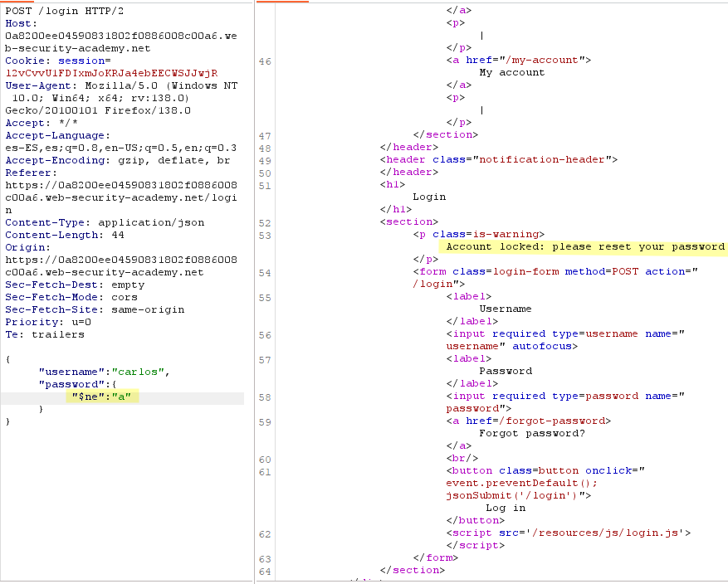This screenshot has width=728, height=584.
Task: Click the jsonSubmit('/login') call
Action: (512, 495)
